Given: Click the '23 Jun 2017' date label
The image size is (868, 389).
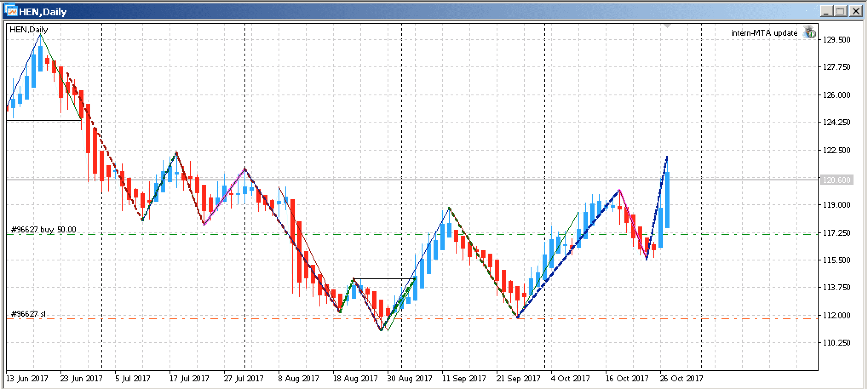Looking at the screenshot, I should click(x=82, y=378).
